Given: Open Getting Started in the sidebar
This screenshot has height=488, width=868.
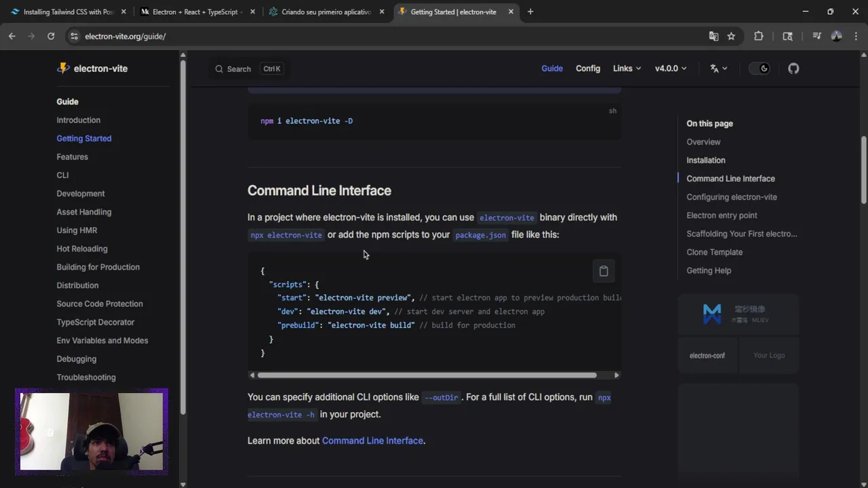Looking at the screenshot, I should click(84, 138).
